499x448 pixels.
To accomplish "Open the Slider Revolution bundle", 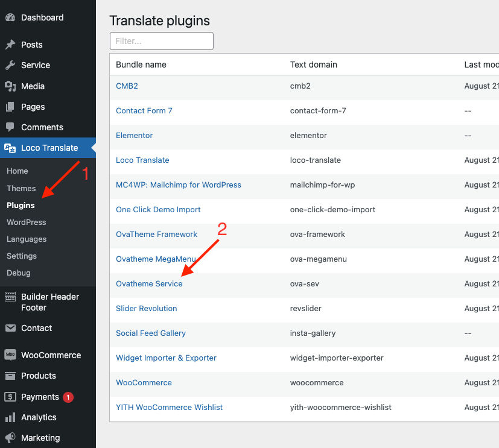I will tap(147, 309).
